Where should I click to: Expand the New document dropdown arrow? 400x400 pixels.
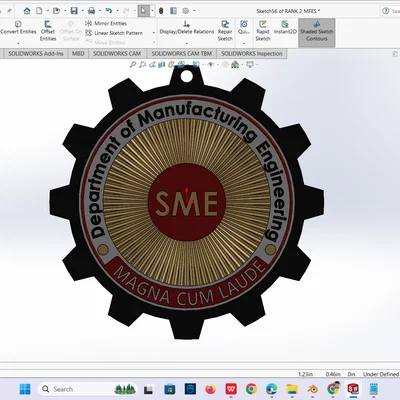tap(48, 11)
